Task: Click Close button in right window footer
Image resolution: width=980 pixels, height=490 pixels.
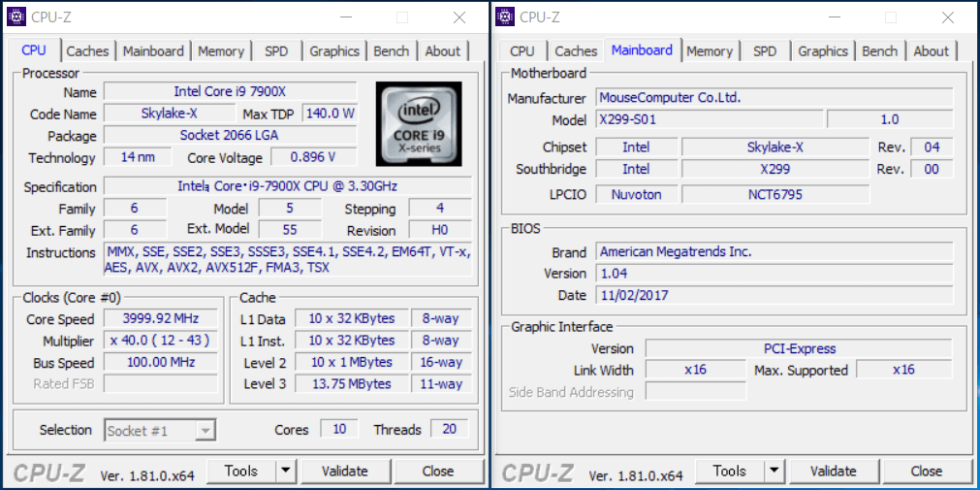Action: tap(927, 471)
